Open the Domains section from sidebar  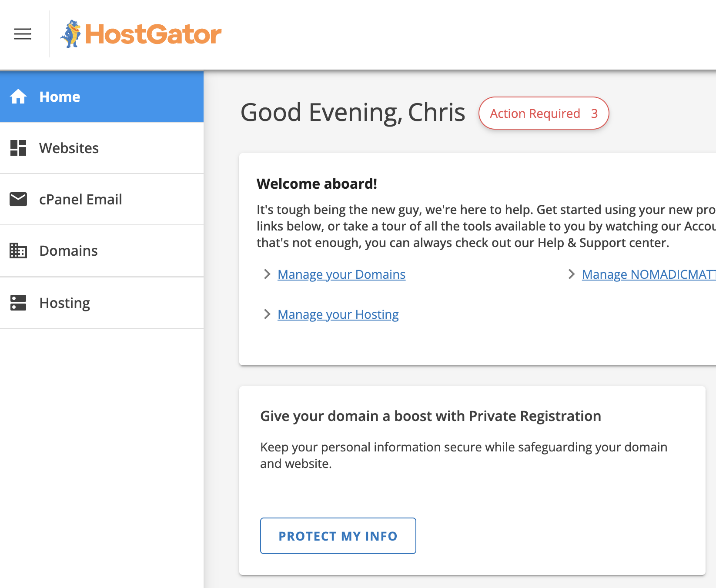click(x=68, y=251)
